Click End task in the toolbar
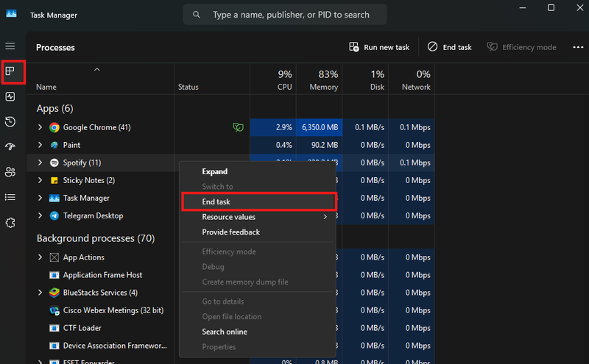This screenshot has width=589, height=364. tap(449, 47)
